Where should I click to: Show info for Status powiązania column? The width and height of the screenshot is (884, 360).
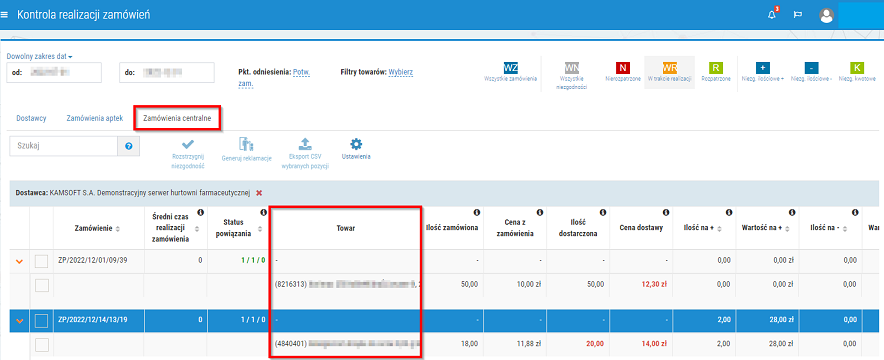(263, 212)
